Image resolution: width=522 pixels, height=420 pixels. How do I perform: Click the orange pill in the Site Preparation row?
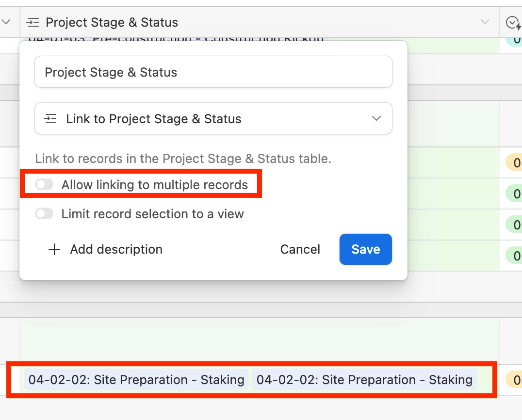point(514,380)
